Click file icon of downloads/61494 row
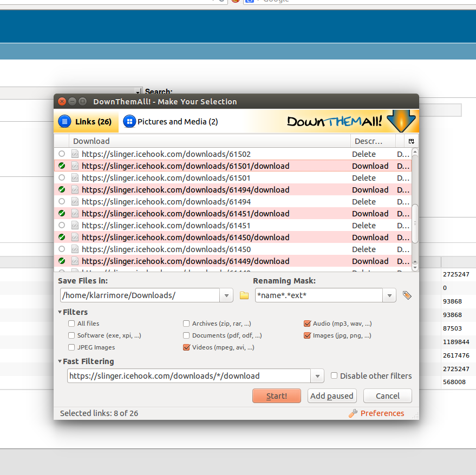This screenshot has width=476, height=475. coord(75,202)
